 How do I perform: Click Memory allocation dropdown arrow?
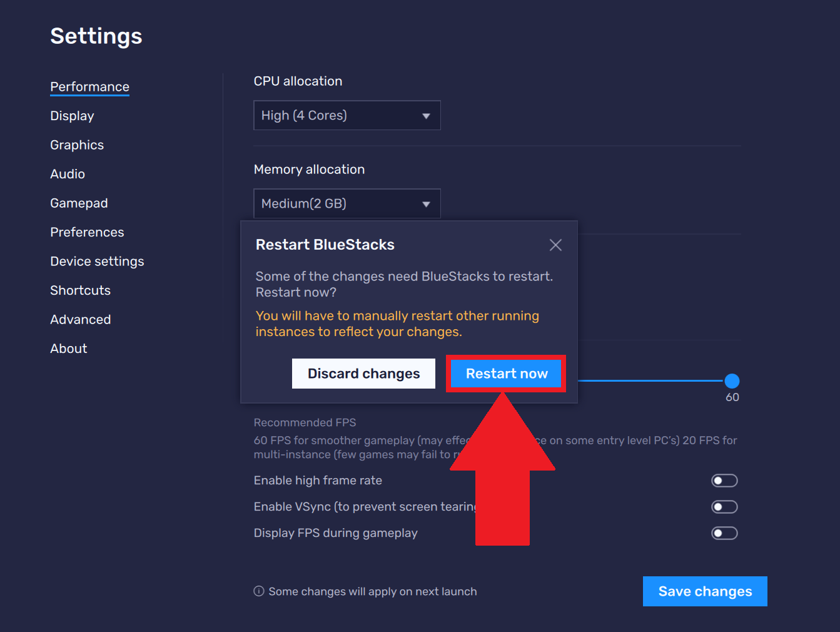pyautogui.click(x=426, y=204)
